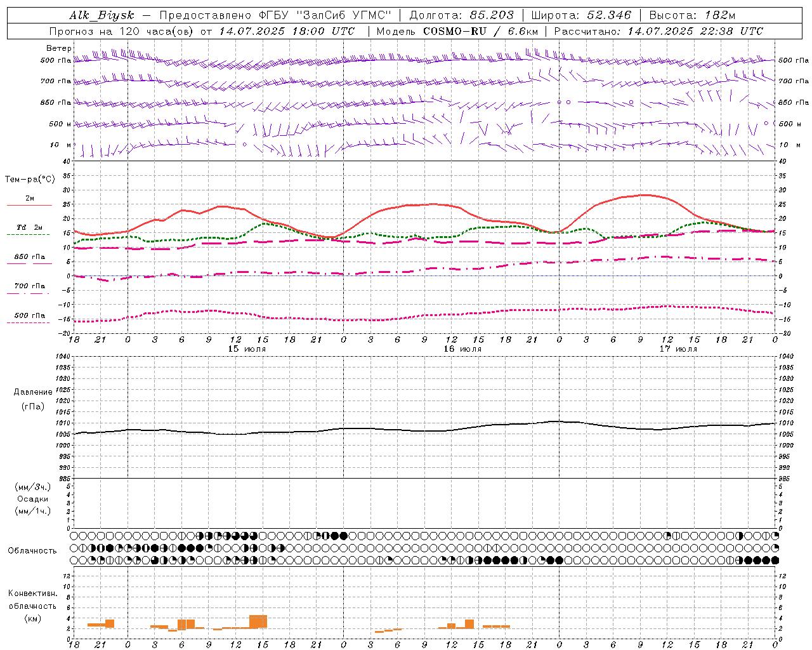Click the "Давление" pressure chart label
This screenshot has height=650, width=812.
(33, 392)
